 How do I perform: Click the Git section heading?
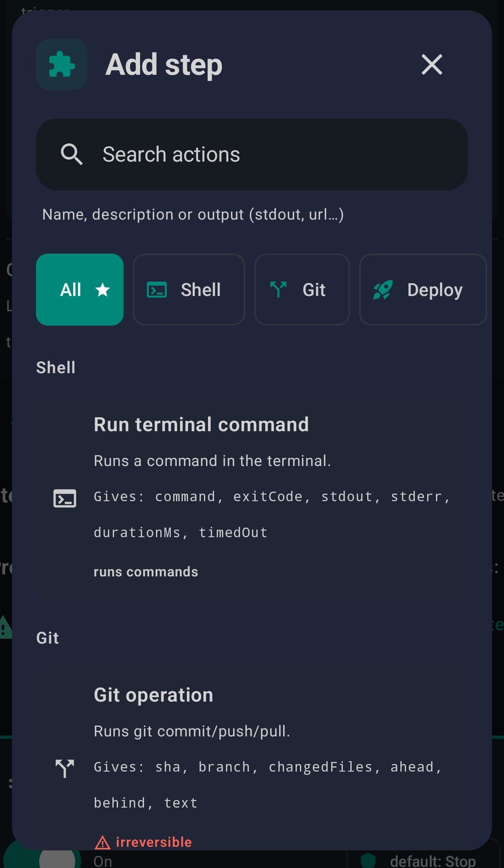(x=48, y=638)
